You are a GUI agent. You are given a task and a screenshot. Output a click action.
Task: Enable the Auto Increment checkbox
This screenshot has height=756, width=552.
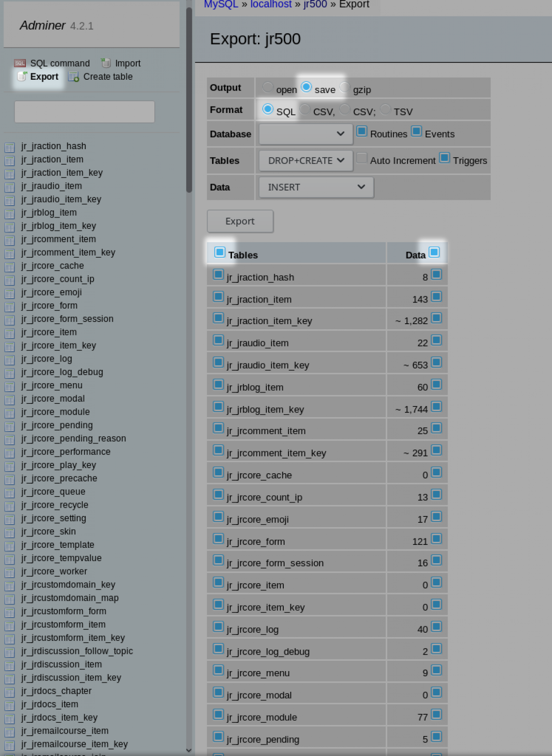click(x=362, y=158)
